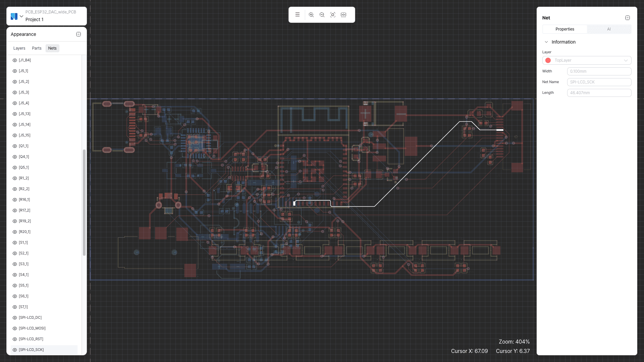This screenshot has height=362, width=644.
Task: Select net [SPI-LCD_MOSI] in the list
Action: 44,328
